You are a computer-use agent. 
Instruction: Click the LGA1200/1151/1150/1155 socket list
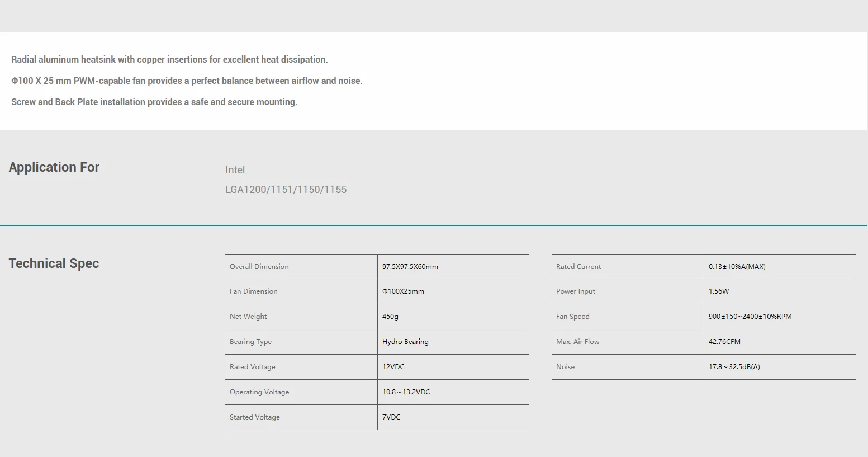286,190
